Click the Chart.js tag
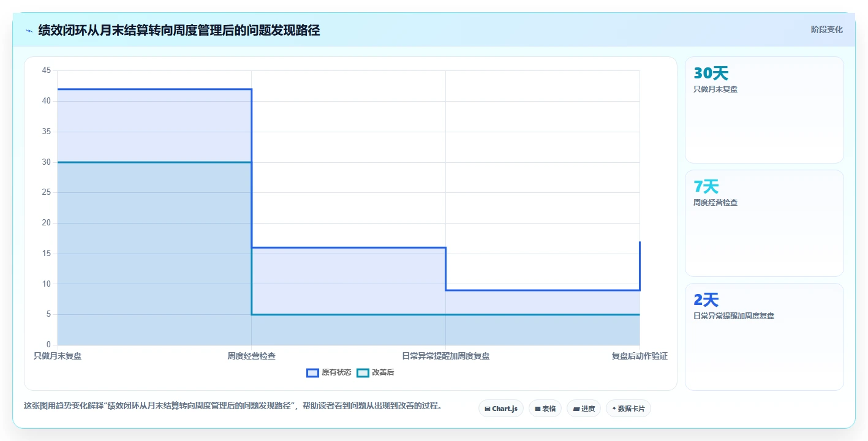Screen dimensions: 868x441 tap(501, 409)
